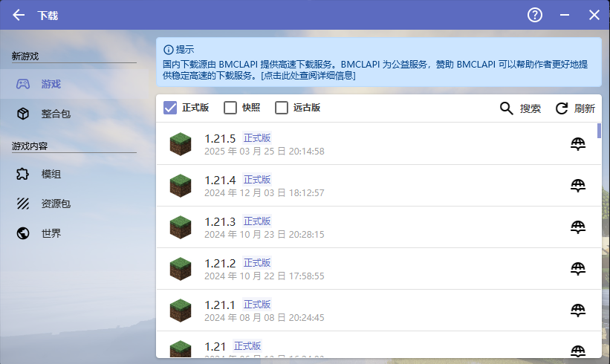This screenshot has width=610, height=364.
Task: Click the 提示 info circle icon
Action: (x=169, y=50)
